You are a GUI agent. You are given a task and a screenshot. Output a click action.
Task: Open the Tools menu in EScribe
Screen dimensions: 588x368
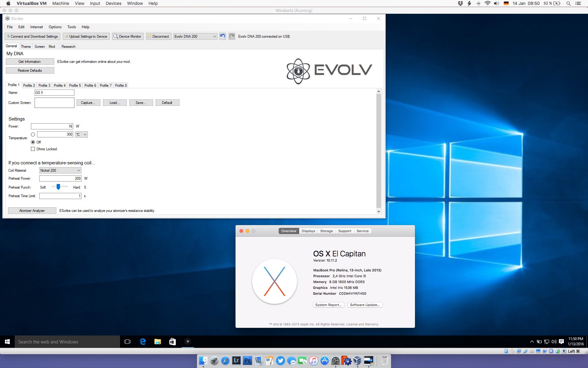coord(72,27)
